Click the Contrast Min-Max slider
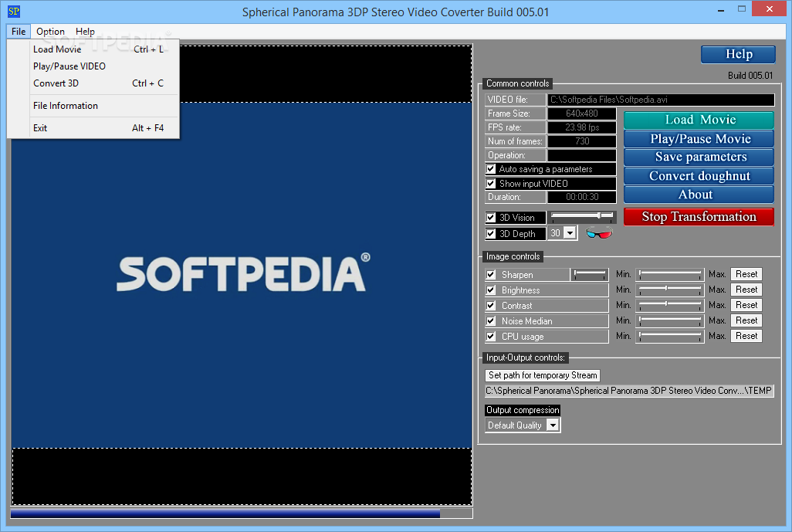The image size is (792, 532). point(670,305)
